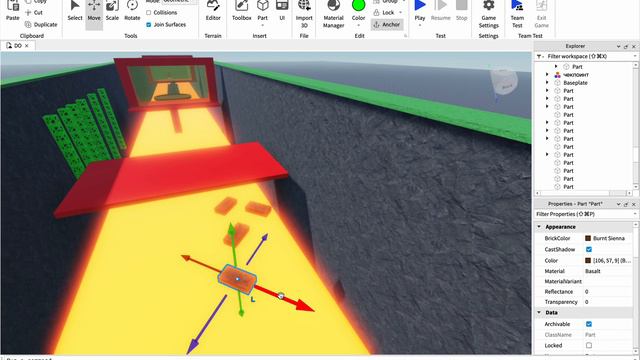Image resolution: width=640 pixels, height=360 pixels.
Task: Click the Color property RGB swatch
Action: click(588, 260)
